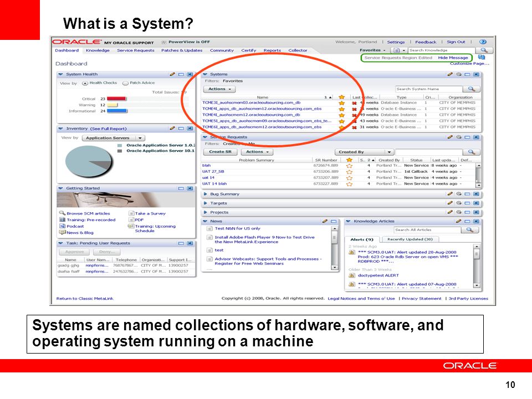The height and width of the screenshot is (399, 532).
Task: Collapse the System Health panel
Action: (60, 74)
